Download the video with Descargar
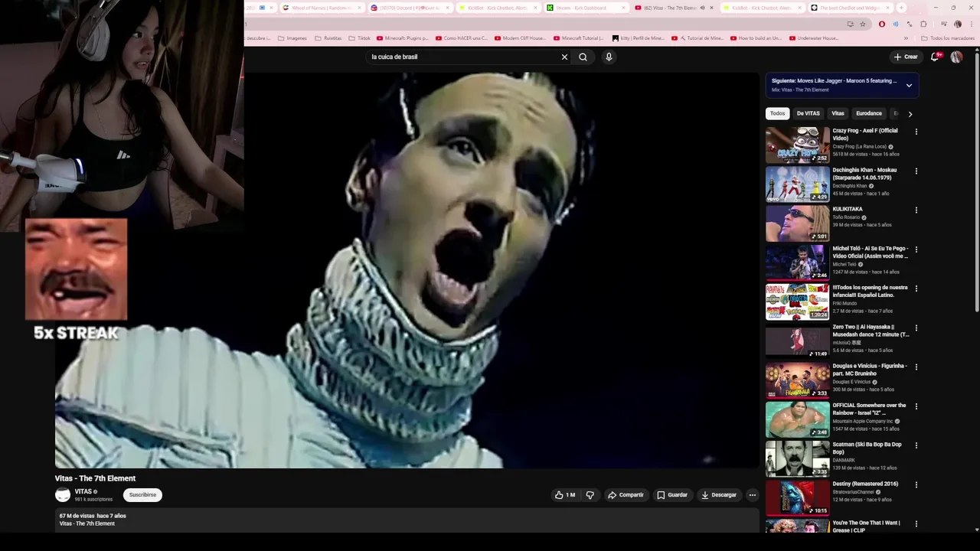 point(719,495)
